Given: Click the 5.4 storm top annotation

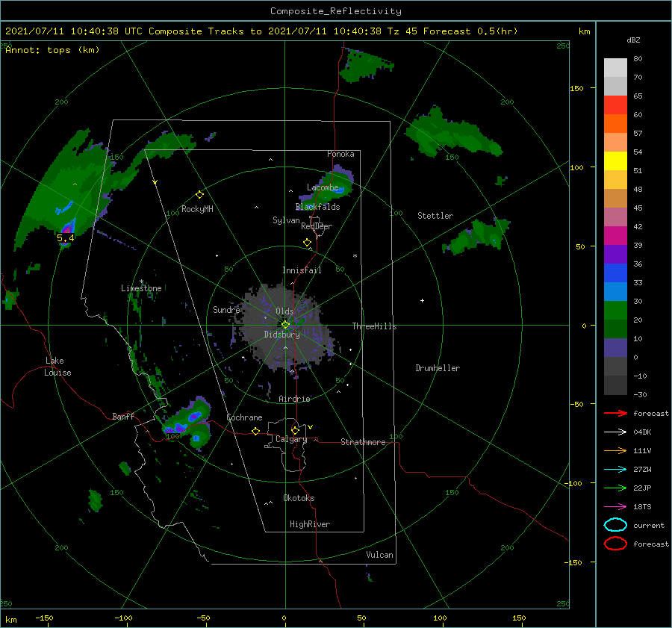Looking at the screenshot, I should [66, 238].
